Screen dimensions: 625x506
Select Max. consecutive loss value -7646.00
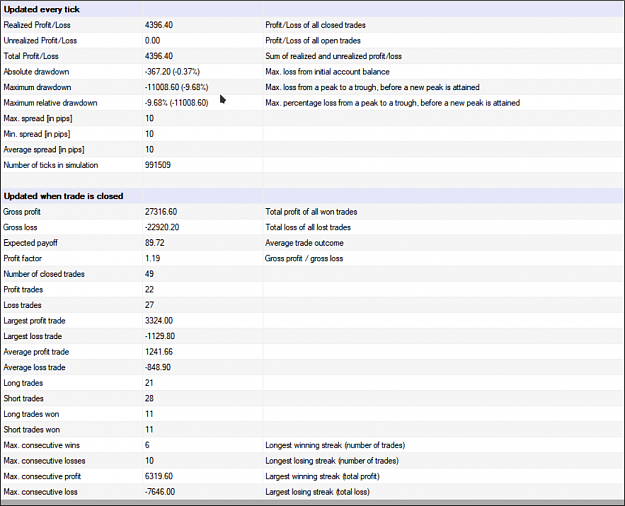pos(159,492)
